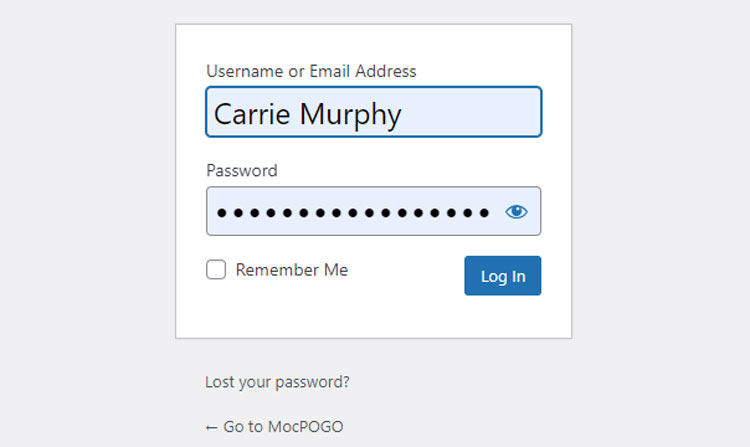Toggle password visibility in the password field
750x447 pixels.
pos(516,212)
